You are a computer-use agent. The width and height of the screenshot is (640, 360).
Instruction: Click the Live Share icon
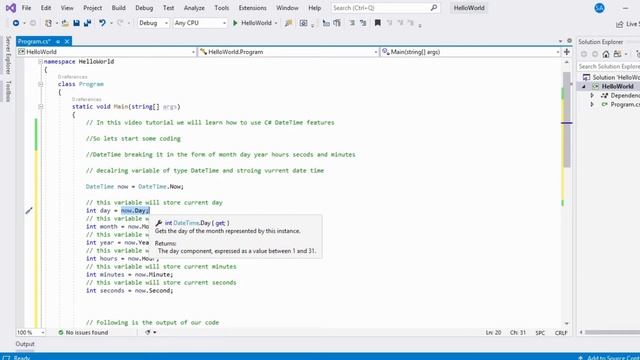[x=620, y=24]
